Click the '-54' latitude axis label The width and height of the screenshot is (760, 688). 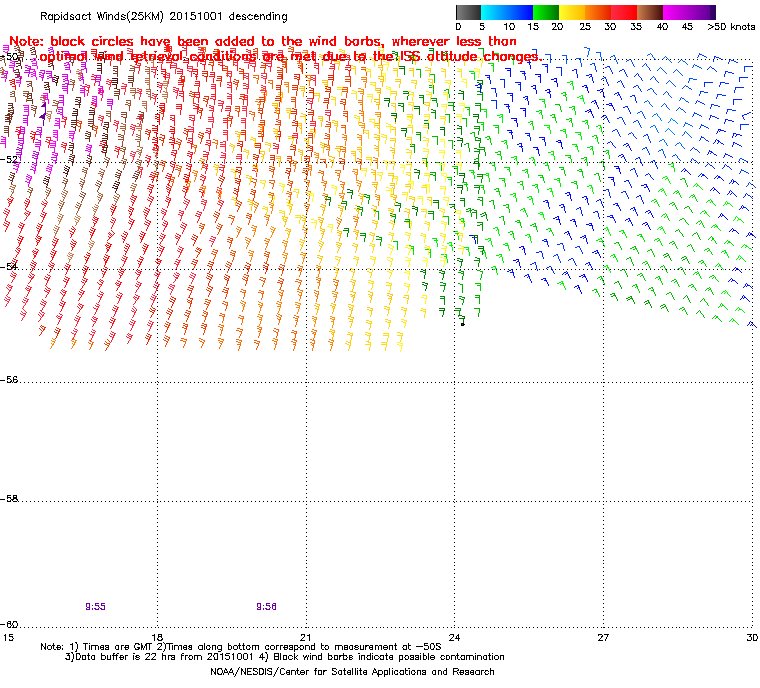[9, 266]
